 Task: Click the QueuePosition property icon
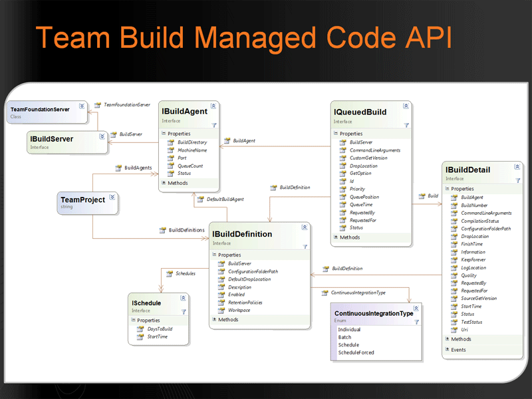coord(342,197)
